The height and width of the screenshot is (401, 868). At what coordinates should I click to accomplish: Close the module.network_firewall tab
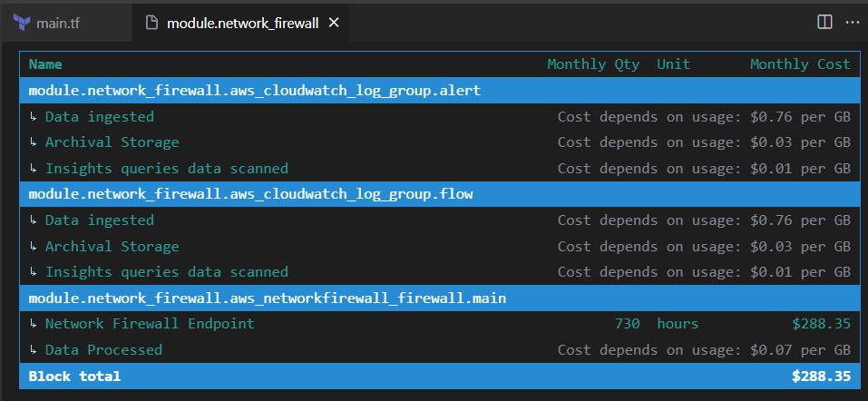point(334,23)
